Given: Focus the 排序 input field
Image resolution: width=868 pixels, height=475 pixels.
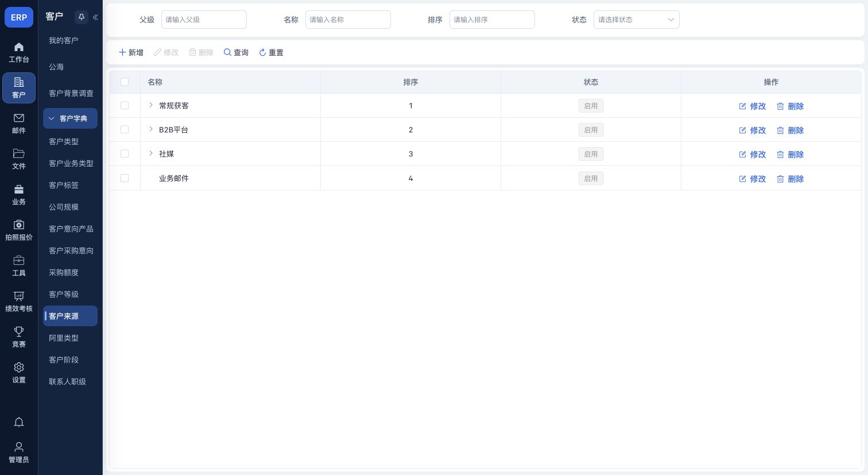Looking at the screenshot, I should pyautogui.click(x=492, y=20).
